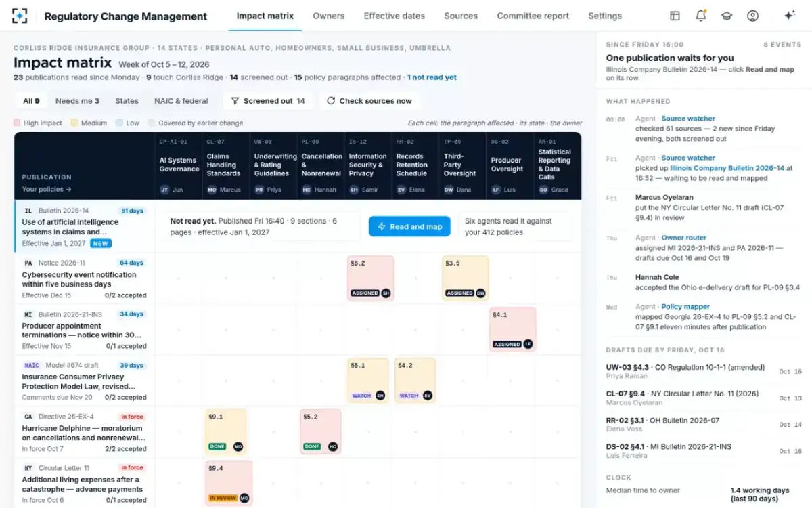The height and width of the screenshot is (508, 812).
Task: Click the MO avatar for Marcus
Action: coord(212,190)
